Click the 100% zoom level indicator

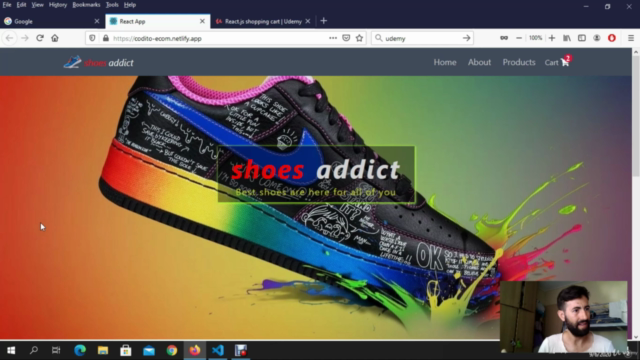tap(535, 38)
